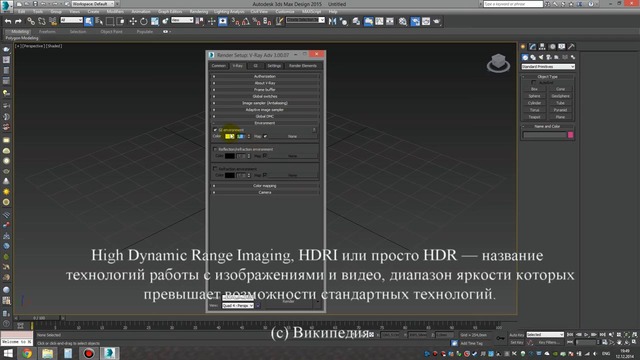This screenshot has height=360, width=640.
Task: Expand the Adaptive image sampler rollout
Action: coord(265,110)
